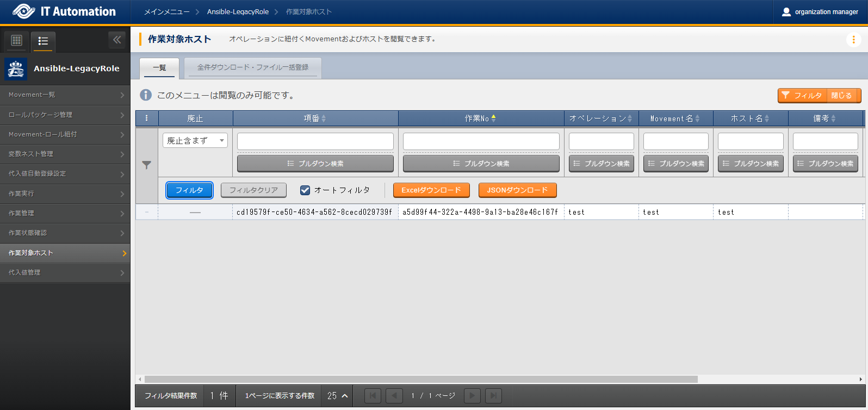Open Movement一覧 in the sidebar menu
868x410 pixels.
65,95
